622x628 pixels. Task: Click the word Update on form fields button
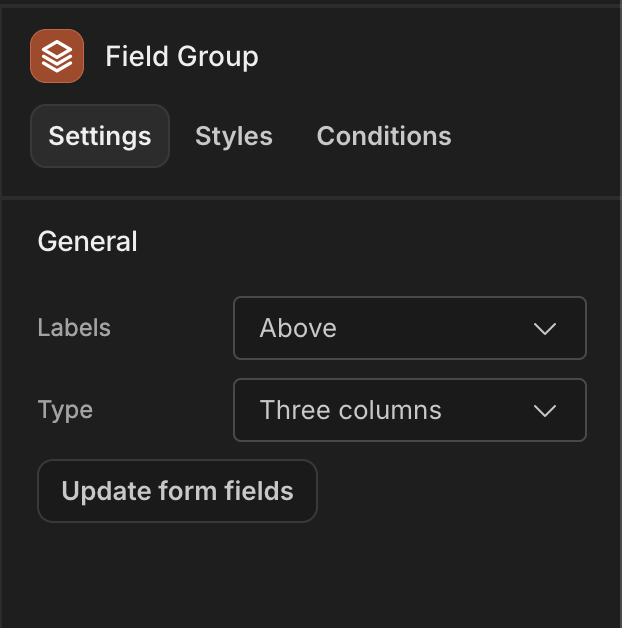(106, 491)
